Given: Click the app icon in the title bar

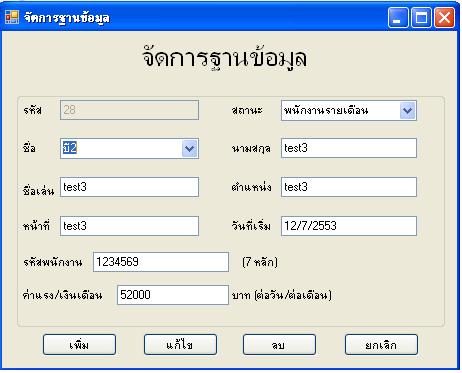Looking at the screenshot, I should click(12, 17).
